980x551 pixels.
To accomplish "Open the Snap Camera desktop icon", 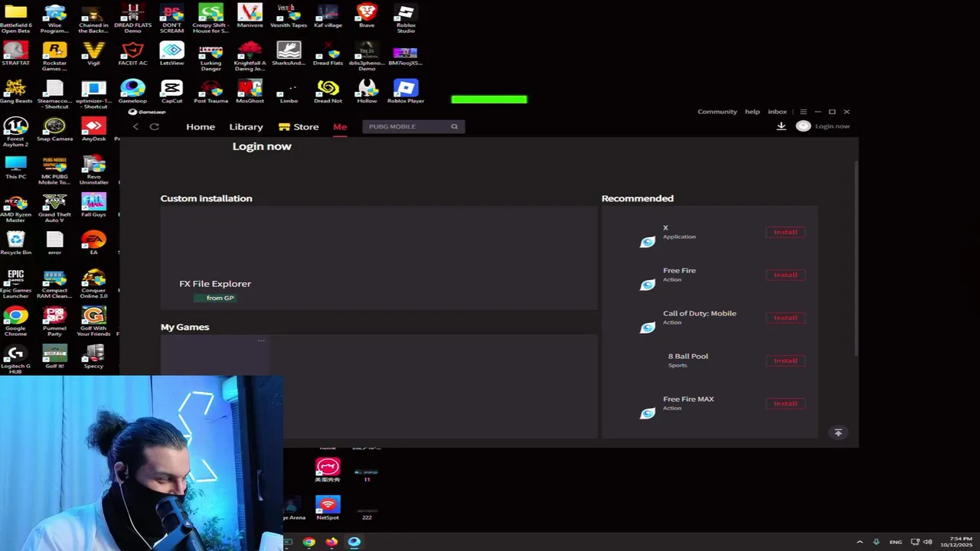I will coord(54,130).
